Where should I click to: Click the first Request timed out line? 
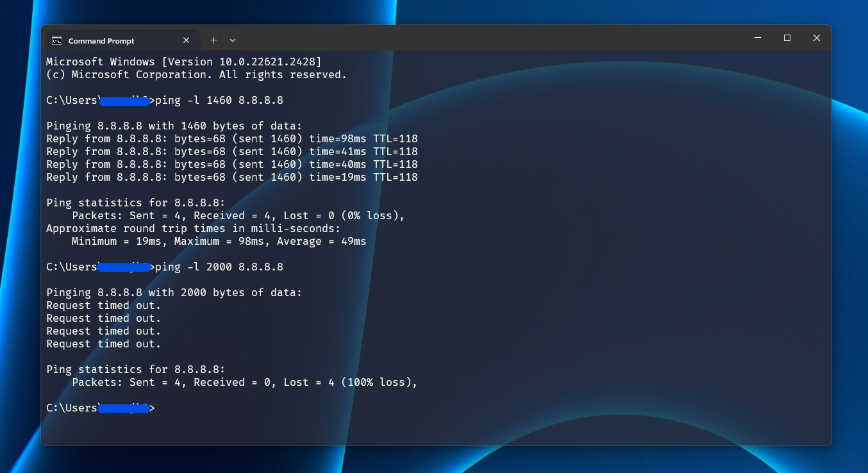[x=103, y=305]
